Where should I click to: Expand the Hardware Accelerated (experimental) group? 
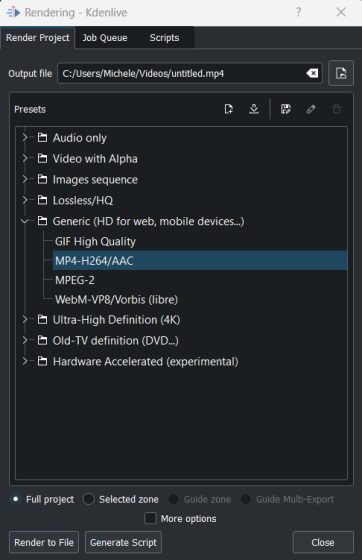(x=25, y=361)
